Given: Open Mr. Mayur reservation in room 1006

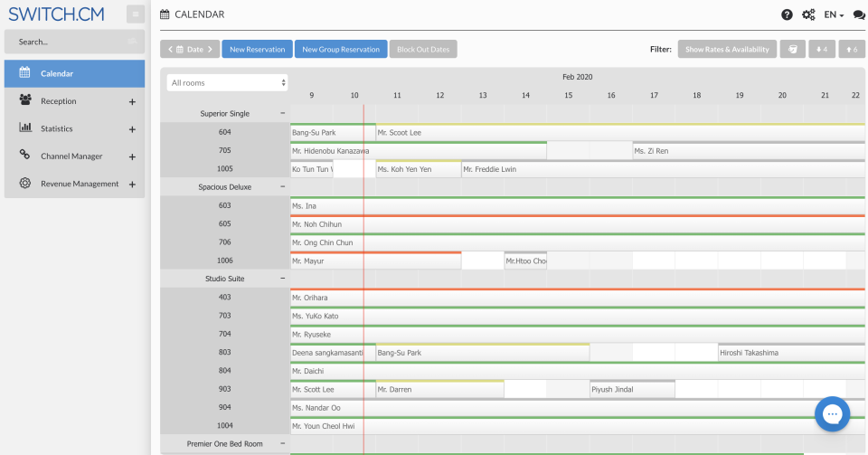Looking at the screenshot, I should pyautogui.click(x=376, y=261).
